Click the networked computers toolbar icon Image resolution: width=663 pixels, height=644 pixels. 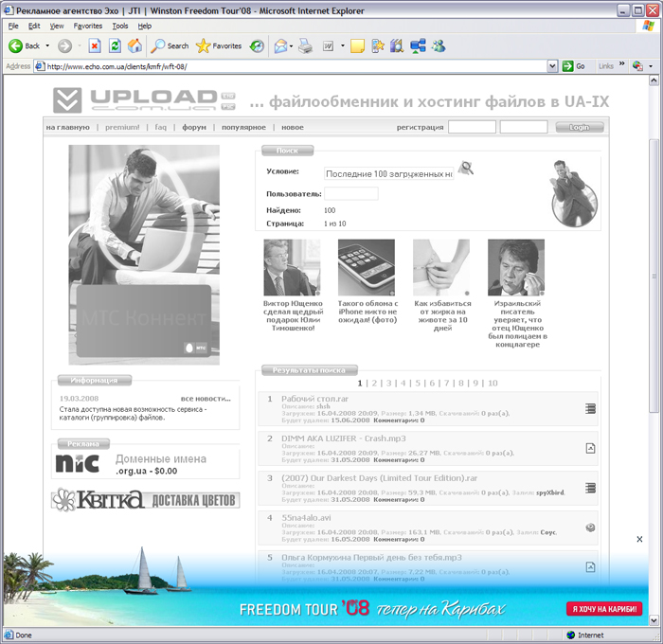point(418,45)
